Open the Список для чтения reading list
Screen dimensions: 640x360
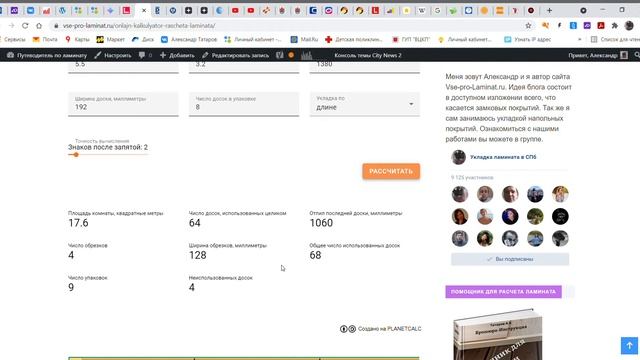615,40
